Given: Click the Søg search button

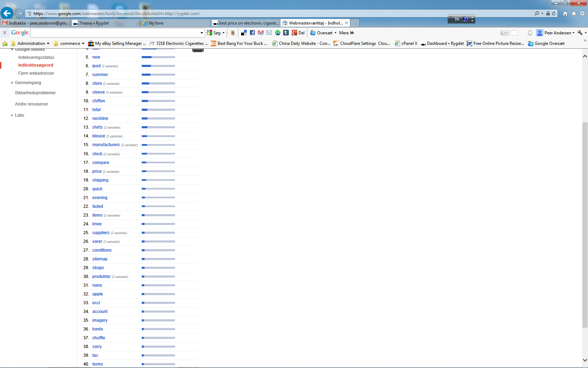Looking at the screenshot, I should [214, 33].
